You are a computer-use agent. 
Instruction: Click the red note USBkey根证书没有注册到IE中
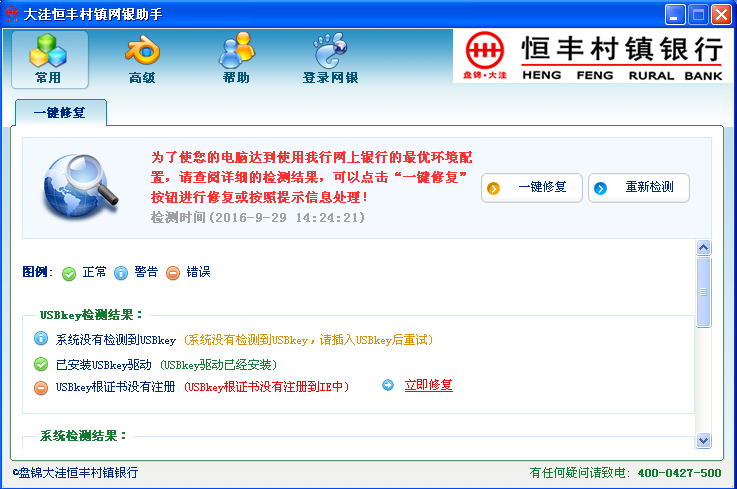[x=265, y=387]
